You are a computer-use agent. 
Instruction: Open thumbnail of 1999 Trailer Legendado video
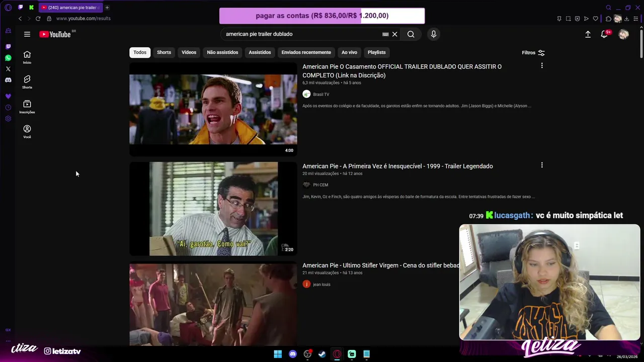213,209
